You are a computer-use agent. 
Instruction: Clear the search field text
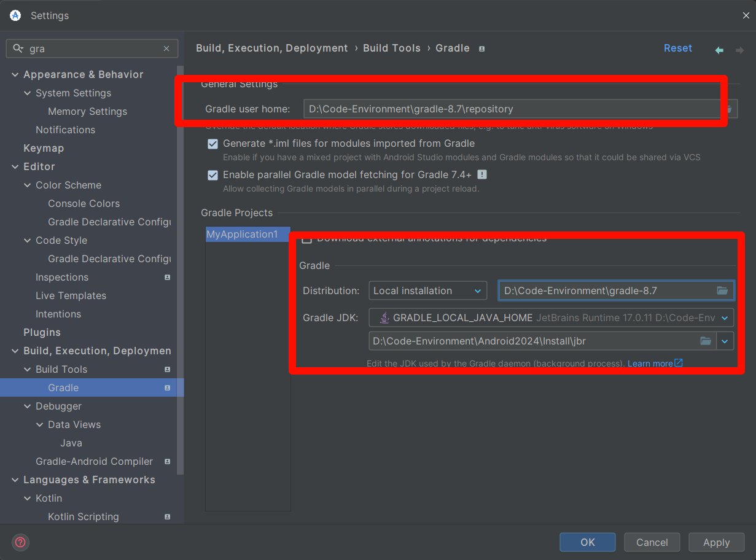tap(166, 49)
